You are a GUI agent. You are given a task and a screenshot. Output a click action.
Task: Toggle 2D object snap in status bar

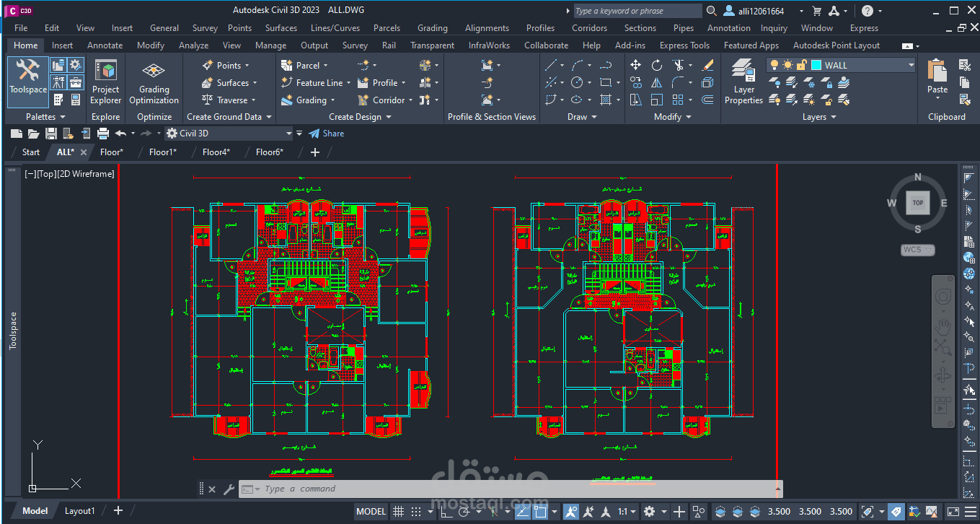(539, 512)
